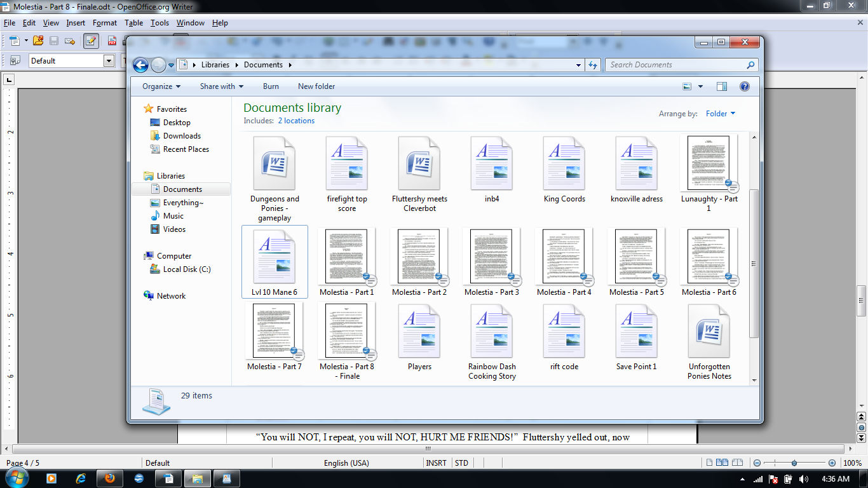Screen dimensions: 868x488
Task: Select the King Coords file
Action: [x=564, y=169]
